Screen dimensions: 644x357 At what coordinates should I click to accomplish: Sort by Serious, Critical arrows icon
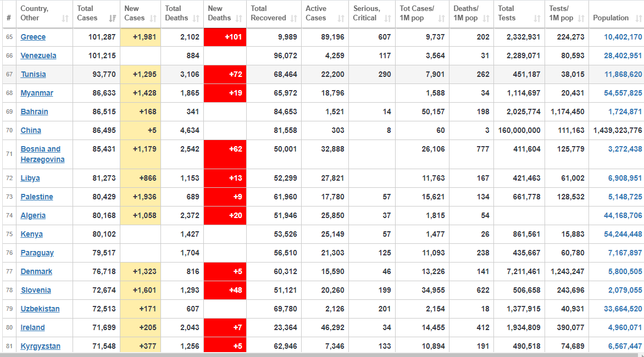click(388, 19)
